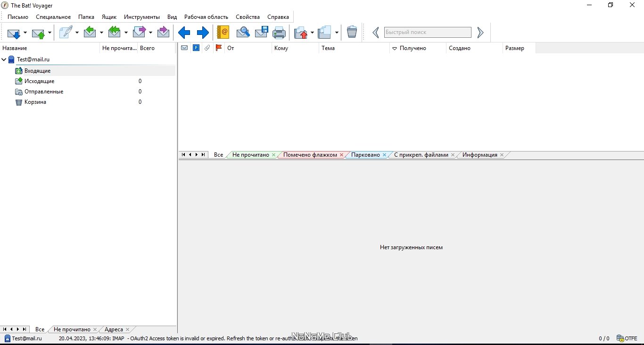Click the flag column header
Screen dimensions: 644x345
pos(219,48)
